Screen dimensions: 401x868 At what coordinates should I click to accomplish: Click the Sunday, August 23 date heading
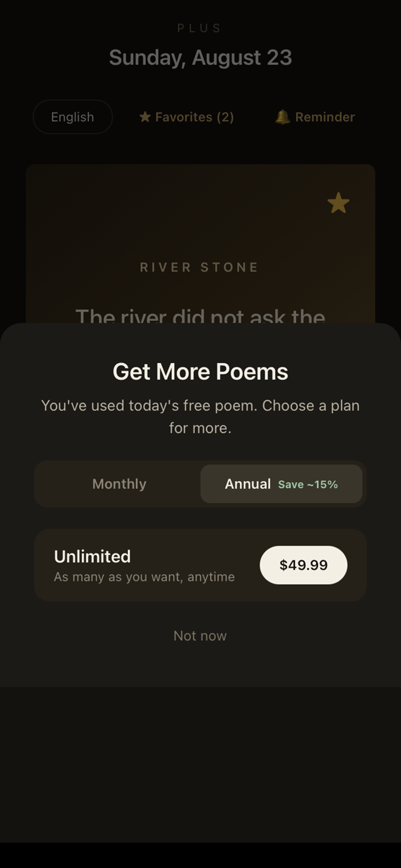coord(200,57)
